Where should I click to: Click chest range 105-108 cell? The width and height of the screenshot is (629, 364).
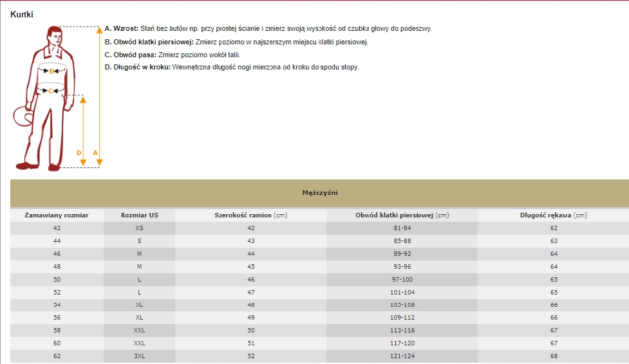point(402,305)
